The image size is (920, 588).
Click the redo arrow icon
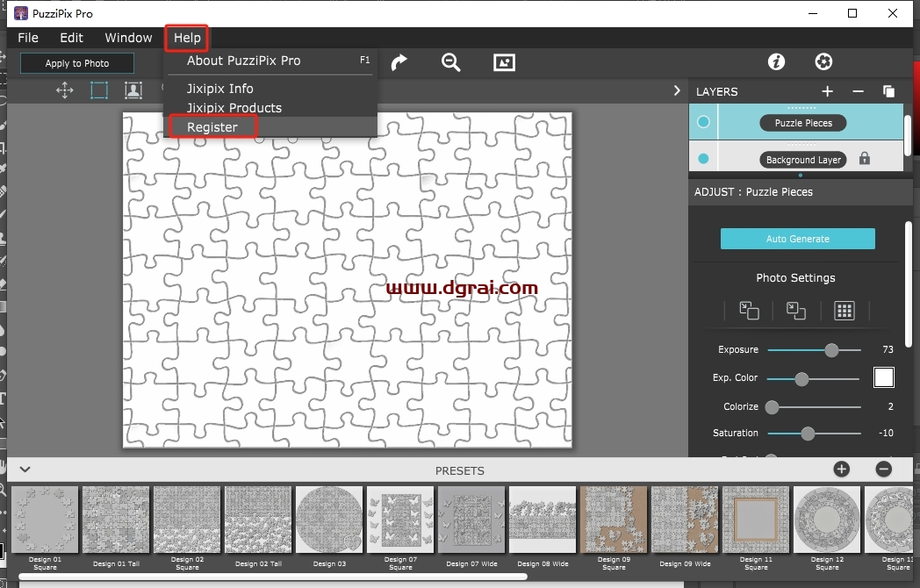399,62
